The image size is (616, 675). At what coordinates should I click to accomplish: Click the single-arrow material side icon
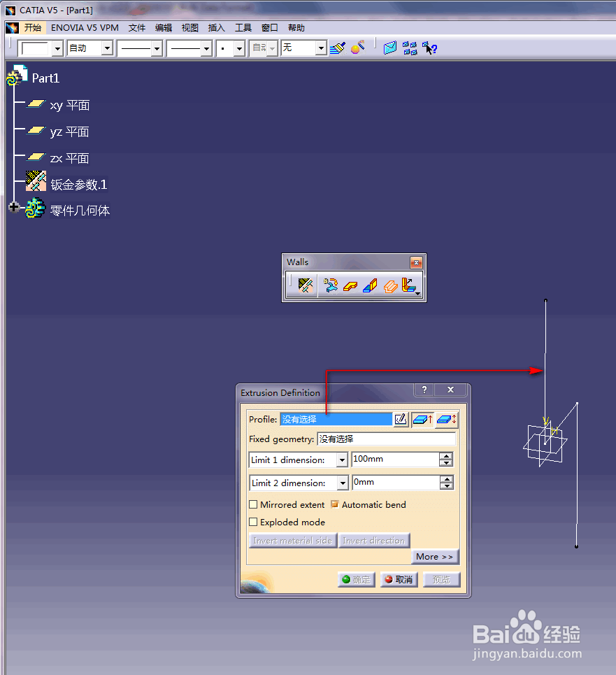(x=422, y=419)
